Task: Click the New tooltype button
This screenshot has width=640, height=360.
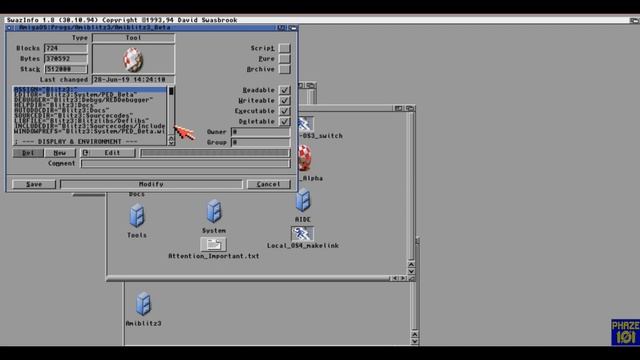Action: [x=60, y=153]
